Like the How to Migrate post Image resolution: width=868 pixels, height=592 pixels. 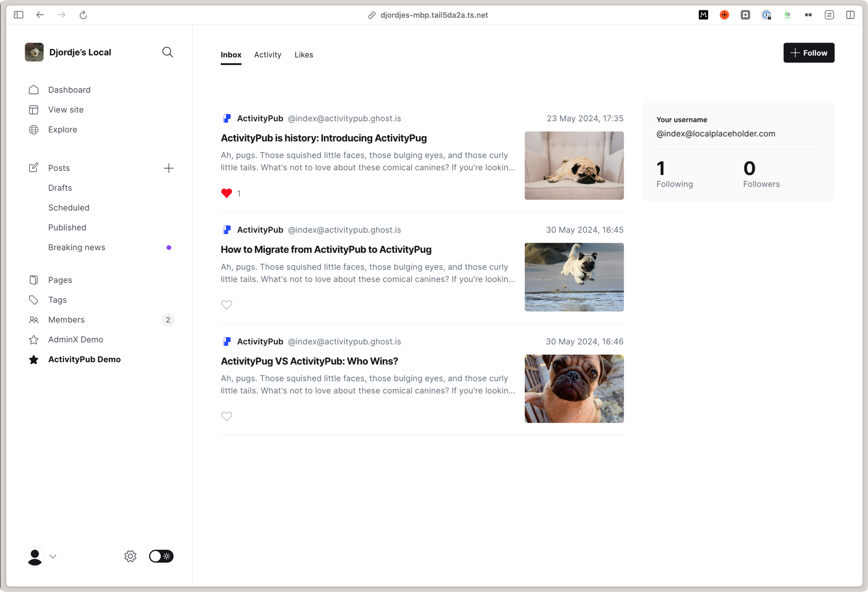point(227,305)
